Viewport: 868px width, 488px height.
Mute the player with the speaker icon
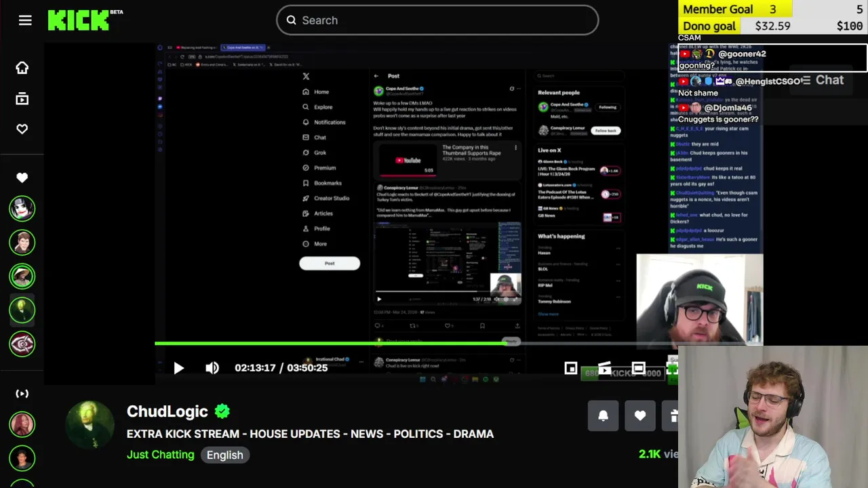click(212, 368)
